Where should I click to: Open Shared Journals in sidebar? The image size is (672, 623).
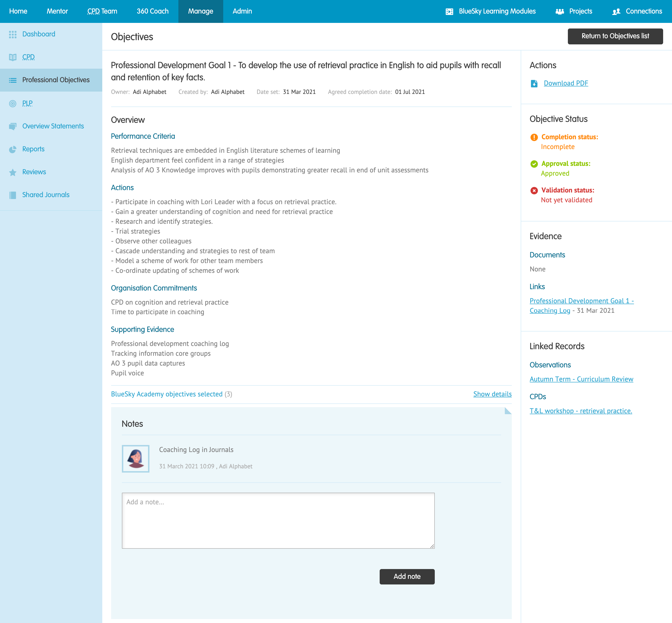(x=46, y=195)
